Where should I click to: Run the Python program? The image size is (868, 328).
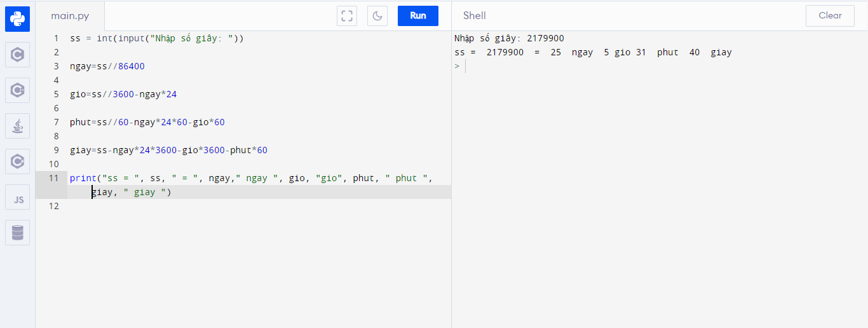pos(417,16)
